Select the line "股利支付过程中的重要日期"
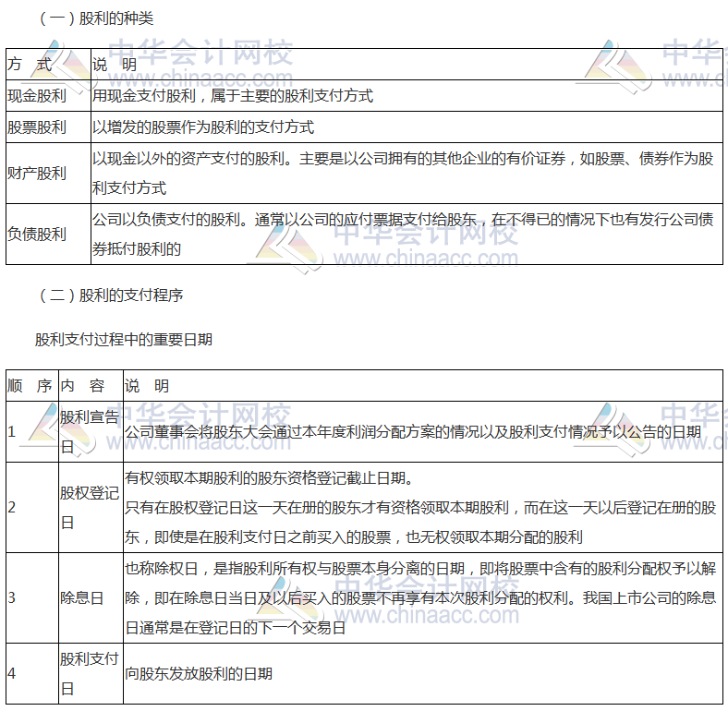The image size is (728, 711). click(124, 339)
